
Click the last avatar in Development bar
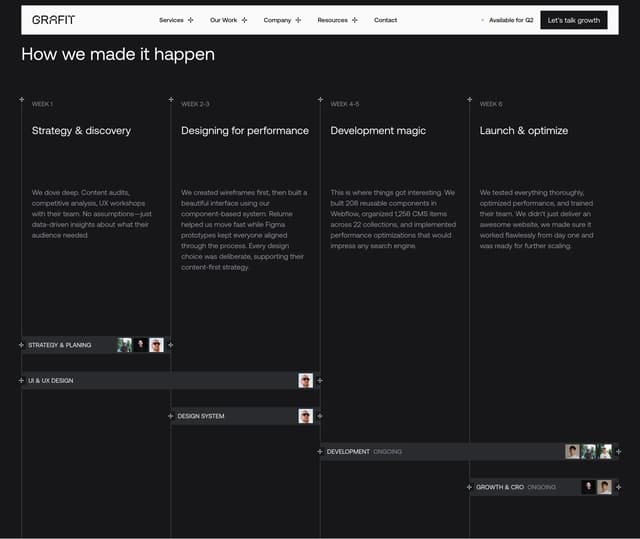point(604,451)
